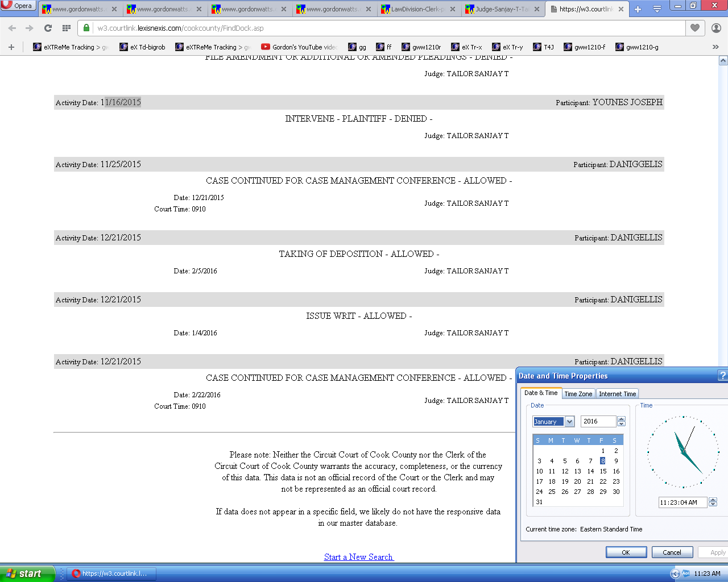Viewport: 728px width, 582px height.
Task: Open the Speed Dial grid icon
Action: pos(67,28)
